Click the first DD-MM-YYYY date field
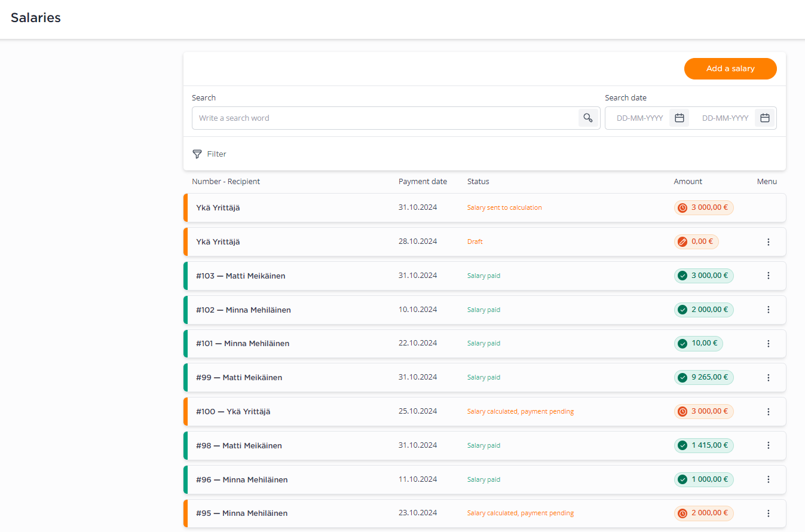 [x=639, y=118]
